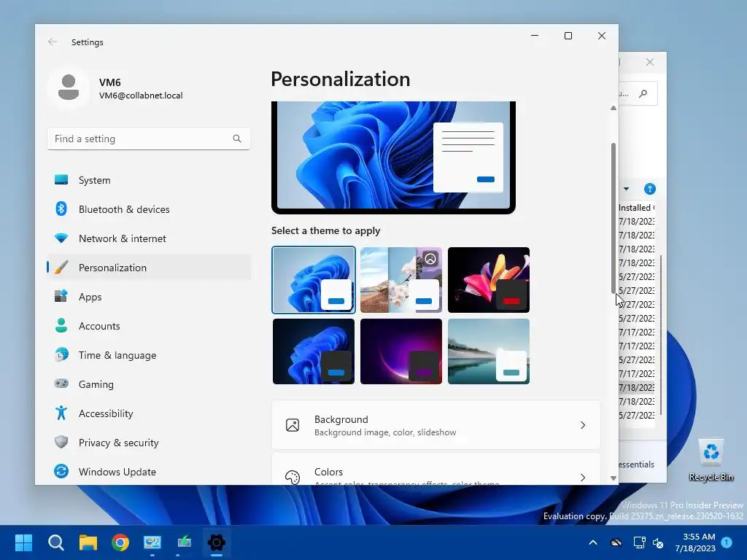This screenshot has height=560, width=747.
Task: Open the Accounts category
Action: point(149,326)
